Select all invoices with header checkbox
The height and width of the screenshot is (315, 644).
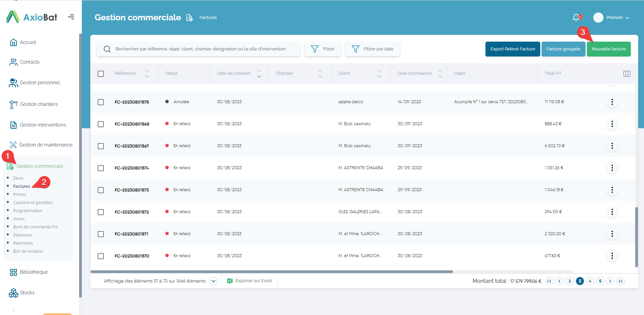point(101,74)
